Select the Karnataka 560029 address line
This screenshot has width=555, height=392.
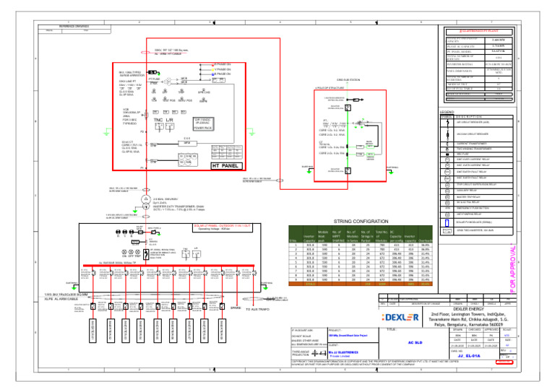tap(468, 324)
